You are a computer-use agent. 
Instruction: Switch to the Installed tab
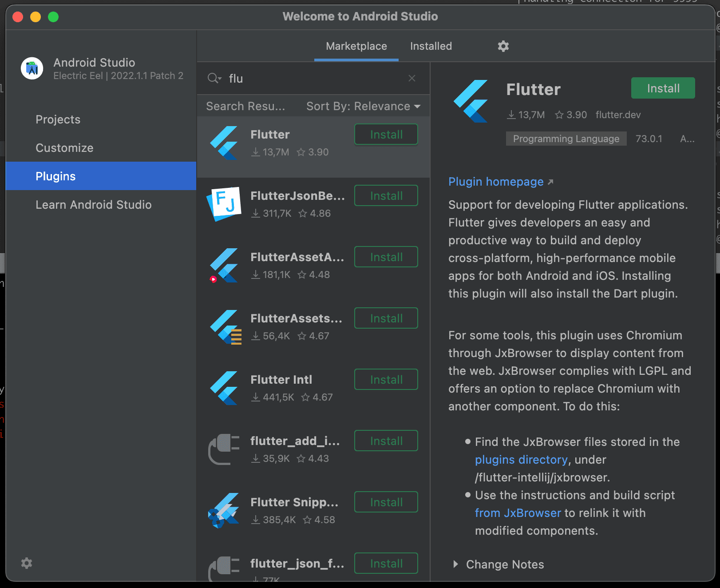(431, 46)
